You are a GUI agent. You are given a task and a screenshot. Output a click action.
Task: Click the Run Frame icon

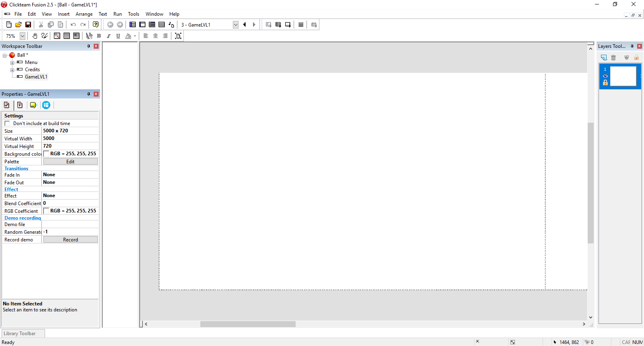coord(288,25)
